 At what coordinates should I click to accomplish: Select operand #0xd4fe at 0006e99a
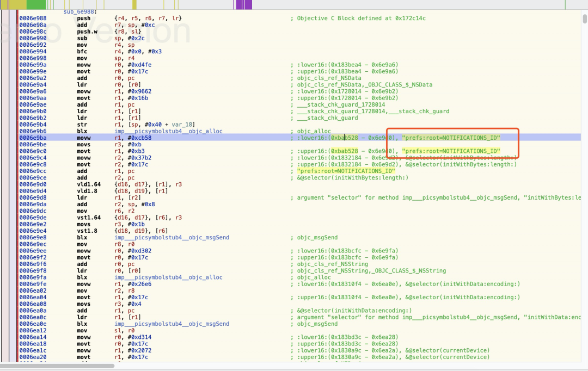point(139,65)
